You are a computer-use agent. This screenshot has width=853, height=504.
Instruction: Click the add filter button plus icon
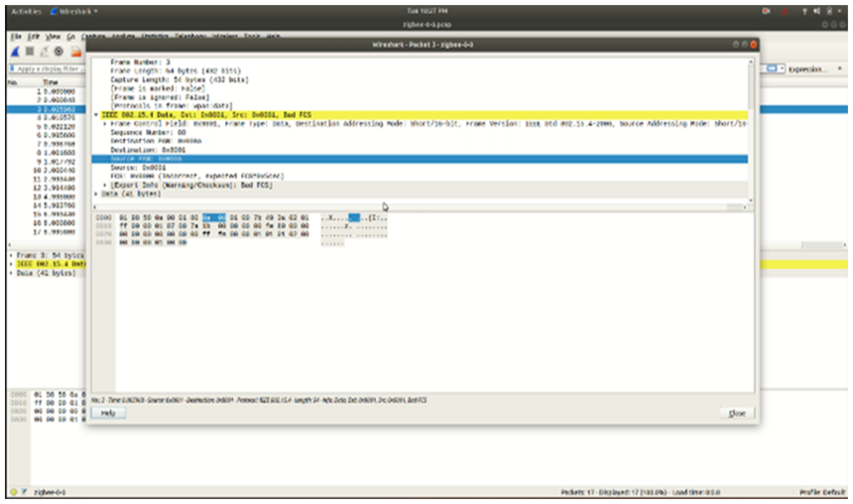[x=840, y=69]
